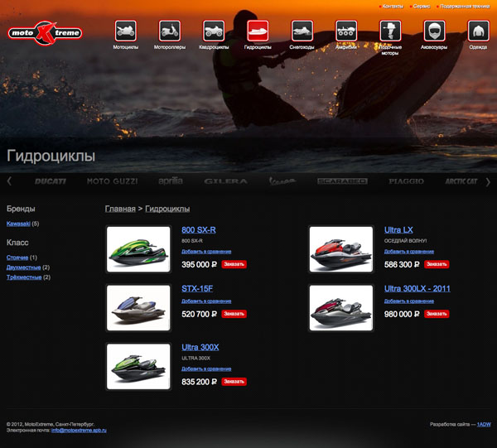Click the 395 000 price text
Viewport: 497px width, 448px height.
pos(199,264)
